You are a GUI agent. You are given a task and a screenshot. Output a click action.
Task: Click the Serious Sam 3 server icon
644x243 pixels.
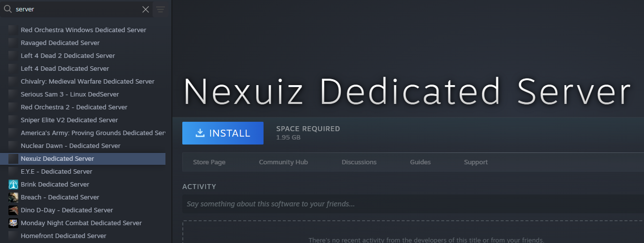[13, 94]
